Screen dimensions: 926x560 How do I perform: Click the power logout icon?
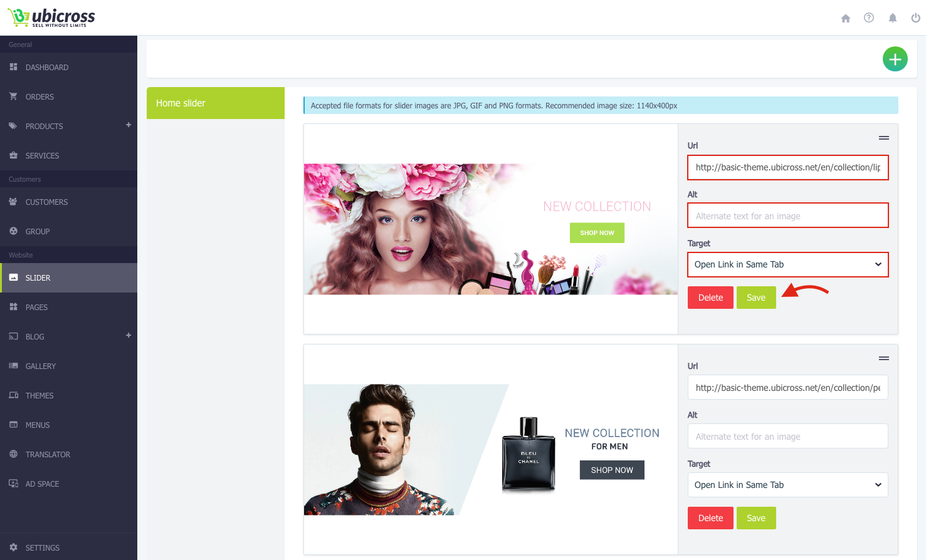click(916, 18)
